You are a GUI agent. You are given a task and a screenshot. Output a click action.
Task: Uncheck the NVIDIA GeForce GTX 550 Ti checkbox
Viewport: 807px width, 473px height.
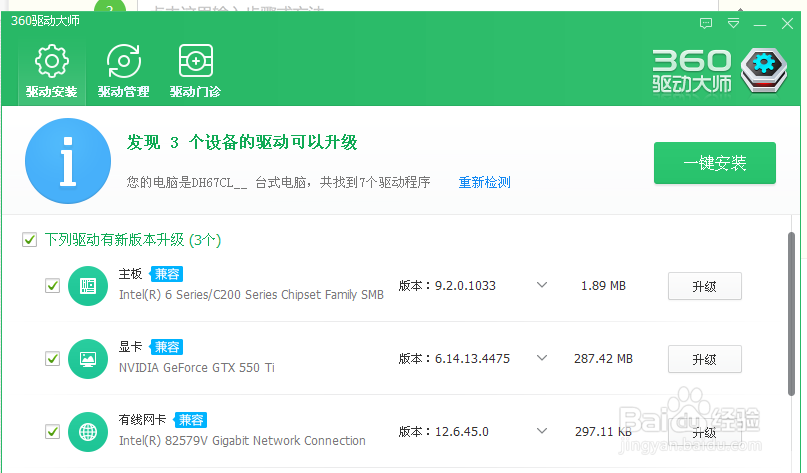click(52, 358)
